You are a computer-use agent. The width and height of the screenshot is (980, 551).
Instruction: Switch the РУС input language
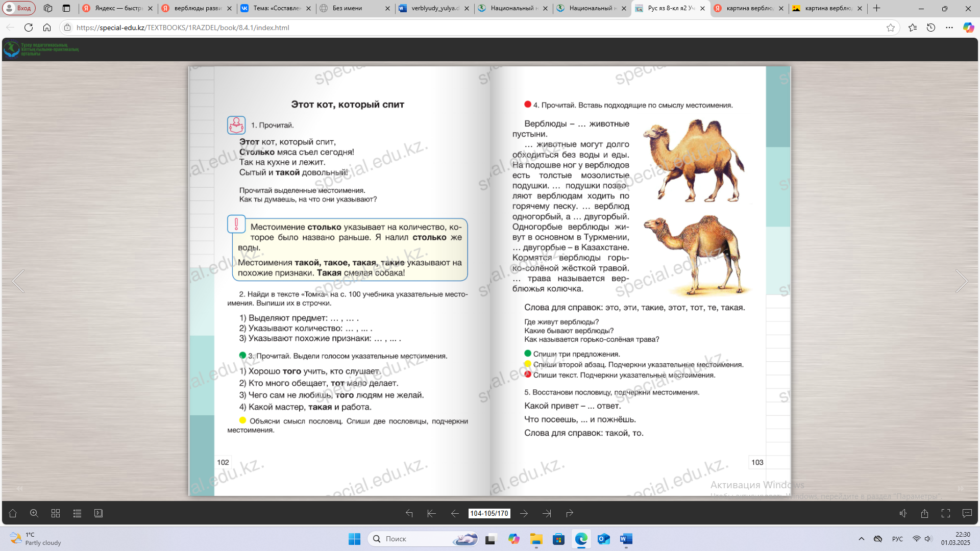(x=897, y=539)
